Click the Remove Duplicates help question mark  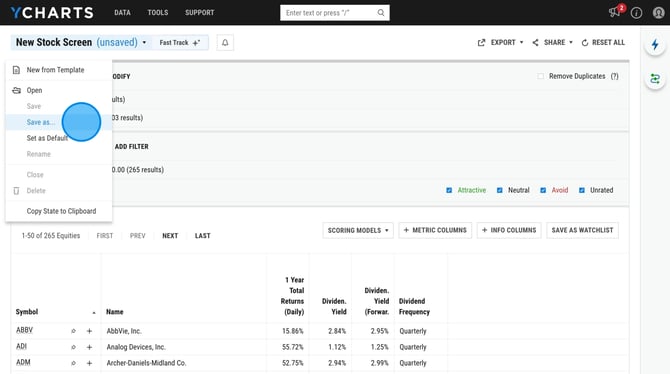coord(614,76)
